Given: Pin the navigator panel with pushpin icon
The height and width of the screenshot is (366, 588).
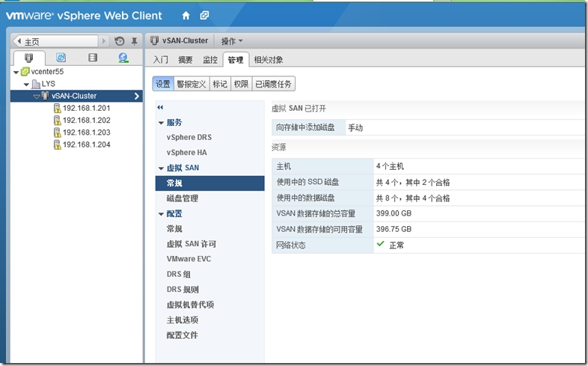Looking at the screenshot, I should [134, 41].
